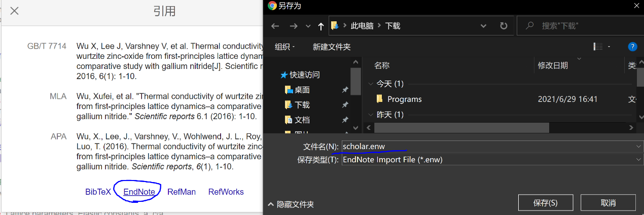
Task: Click 下载 in the address breadcrumb
Action: pyautogui.click(x=393, y=26)
